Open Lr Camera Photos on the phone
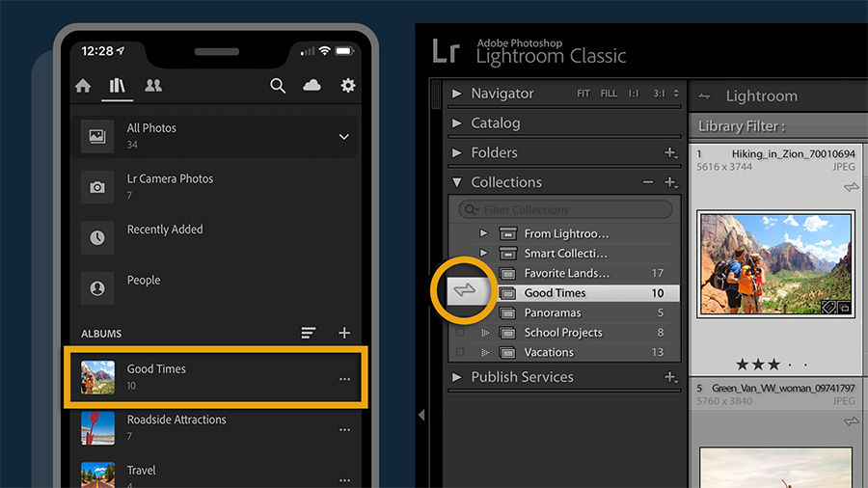 coord(216,186)
